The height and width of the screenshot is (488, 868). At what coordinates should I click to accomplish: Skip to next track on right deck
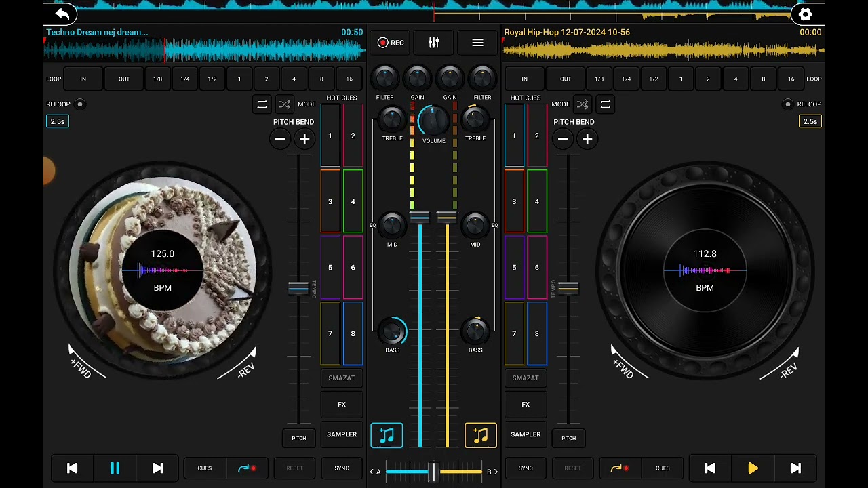(x=795, y=468)
